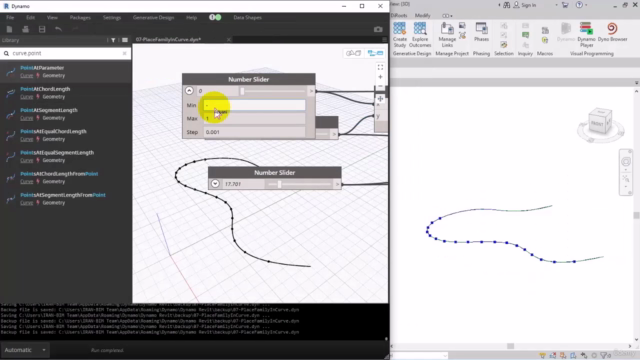
Task: Open Dyno Browser from Revit ribbon
Action: pyautogui.click(x=612, y=32)
